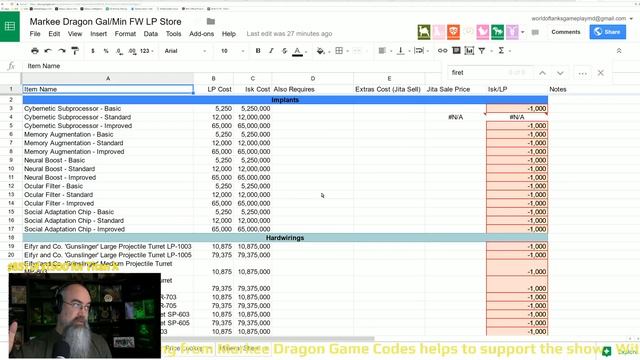Click the account email dropdown

582,18
